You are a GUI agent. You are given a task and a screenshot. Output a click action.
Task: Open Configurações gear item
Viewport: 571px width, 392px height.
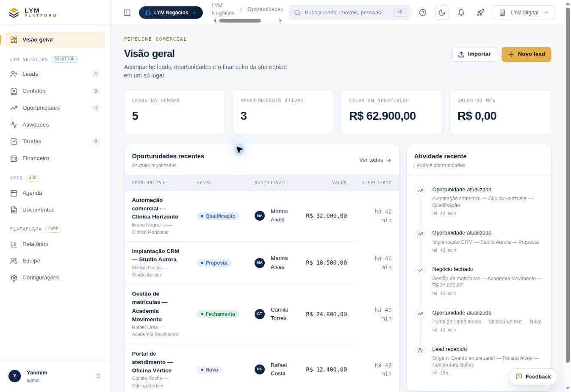55,278
